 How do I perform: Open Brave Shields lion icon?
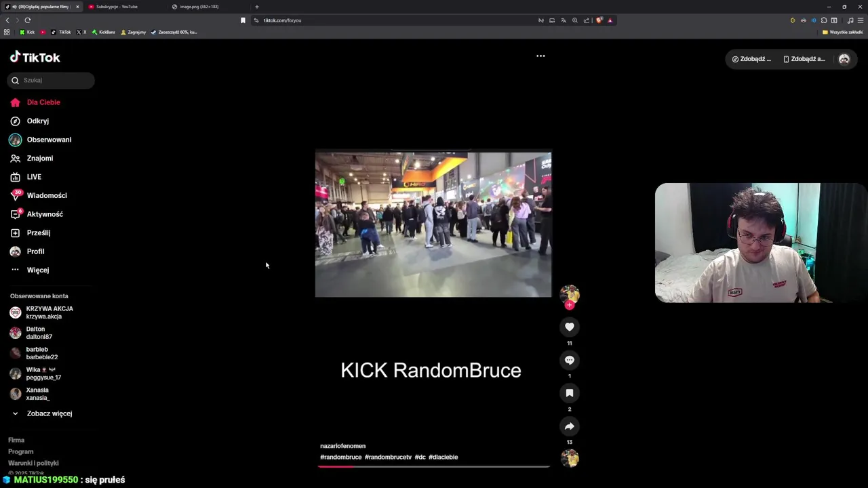(x=599, y=20)
